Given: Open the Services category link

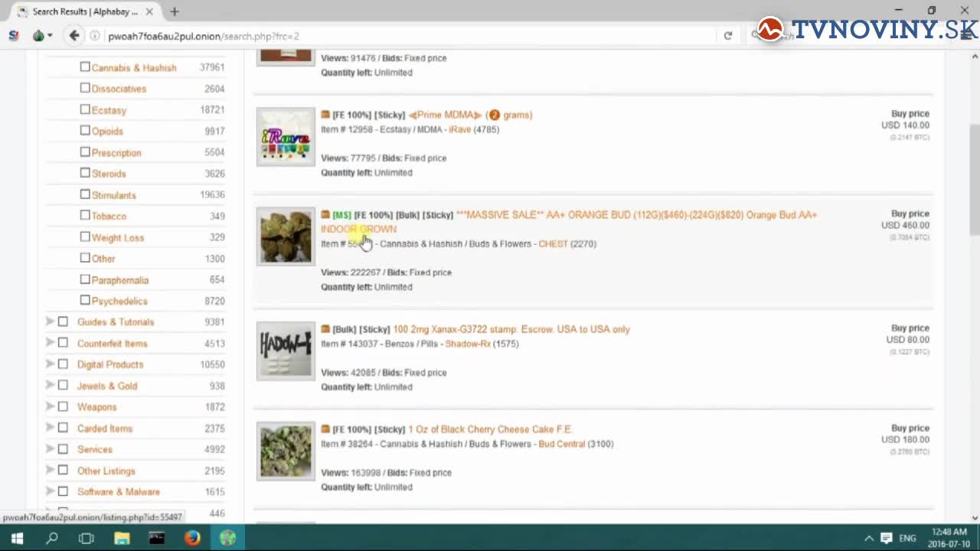Looking at the screenshot, I should tap(95, 449).
